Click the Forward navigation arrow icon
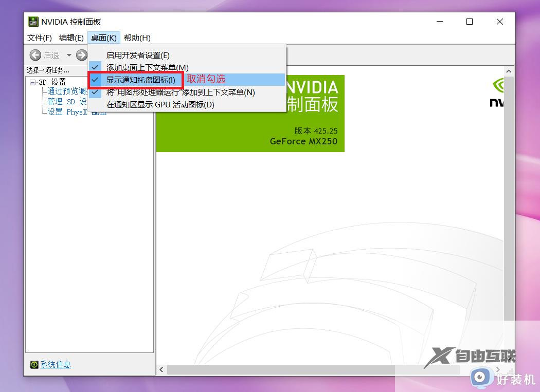The height and width of the screenshot is (392, 540). 81,54
